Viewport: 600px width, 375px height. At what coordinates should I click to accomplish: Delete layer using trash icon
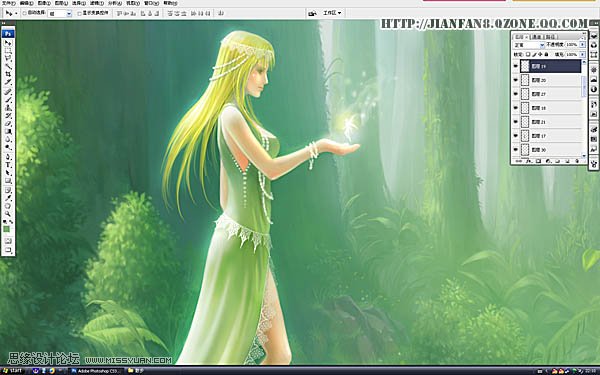click(577, 161)
